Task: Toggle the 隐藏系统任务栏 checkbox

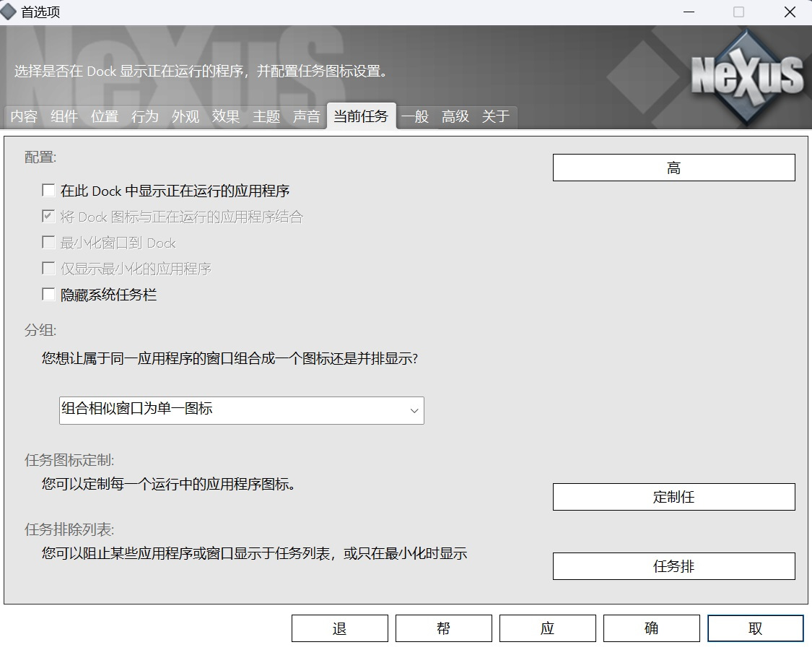Action: (x=49, y=295)
